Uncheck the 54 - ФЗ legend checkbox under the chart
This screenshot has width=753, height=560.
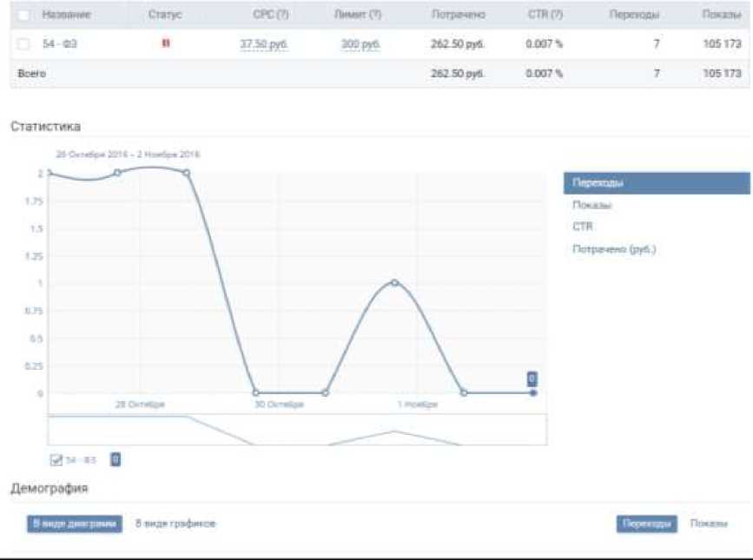(x=56, y=459)
